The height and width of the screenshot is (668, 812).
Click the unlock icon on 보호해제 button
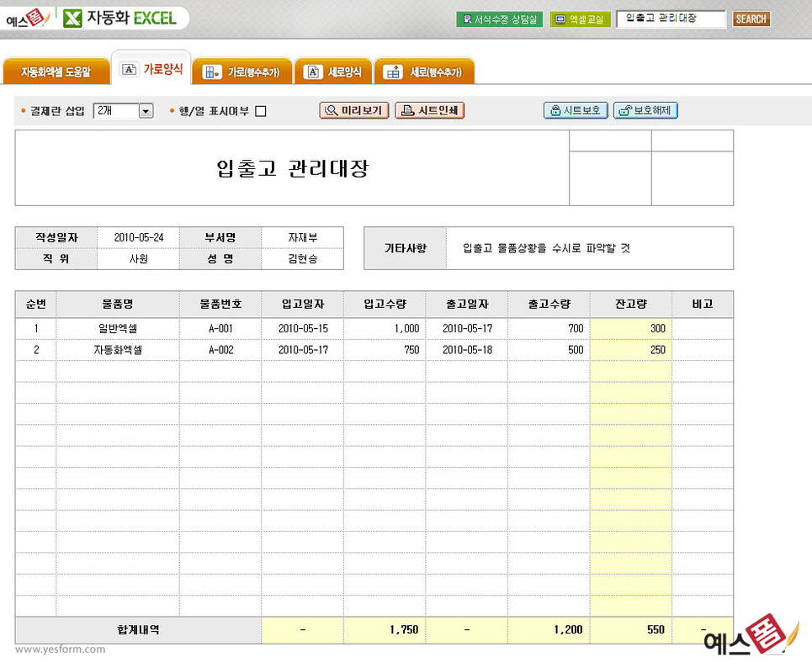[624, 110]
